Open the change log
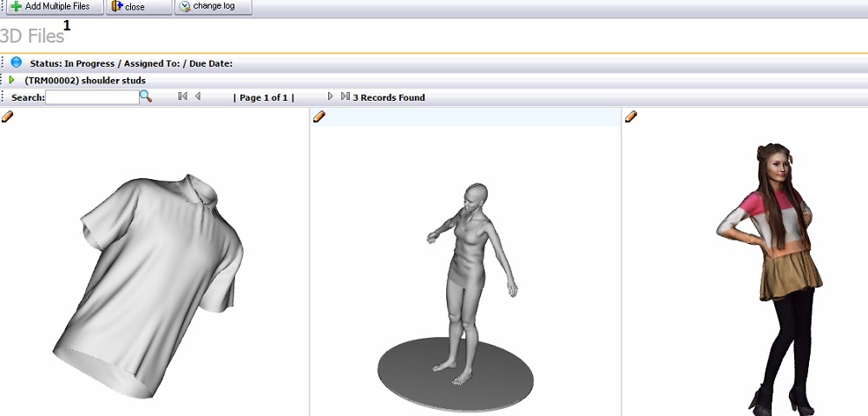This screenshot has height=416, width=868. [x=214, y=7]
